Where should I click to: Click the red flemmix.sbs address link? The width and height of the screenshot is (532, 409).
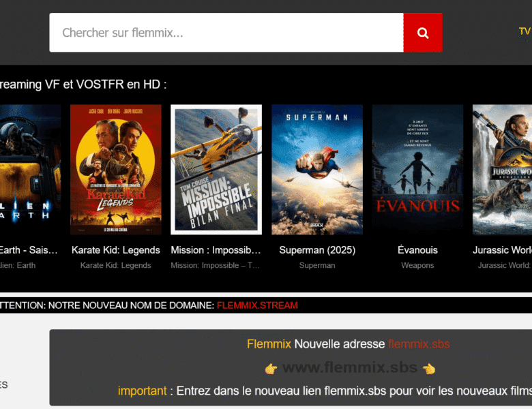coord(419,344)
